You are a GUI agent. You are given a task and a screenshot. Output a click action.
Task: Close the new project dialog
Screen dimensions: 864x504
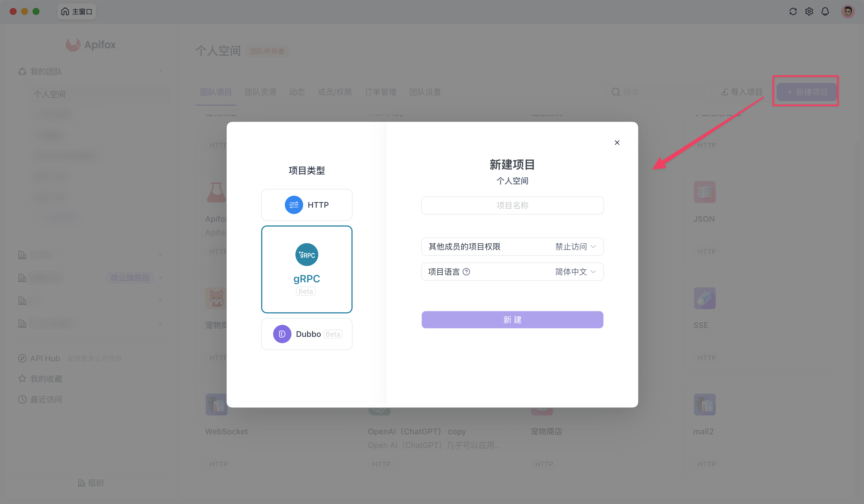[x=617, y=143]
